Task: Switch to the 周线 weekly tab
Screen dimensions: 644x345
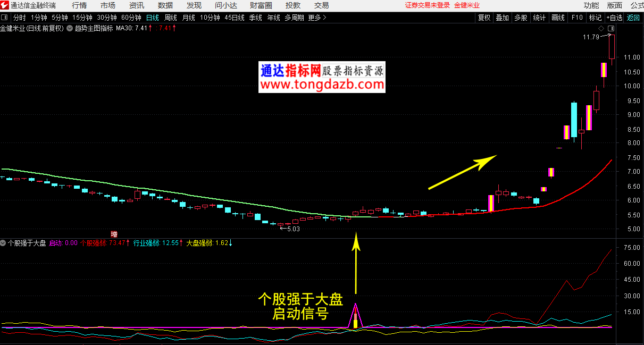Action: click(x=171, y=18)
